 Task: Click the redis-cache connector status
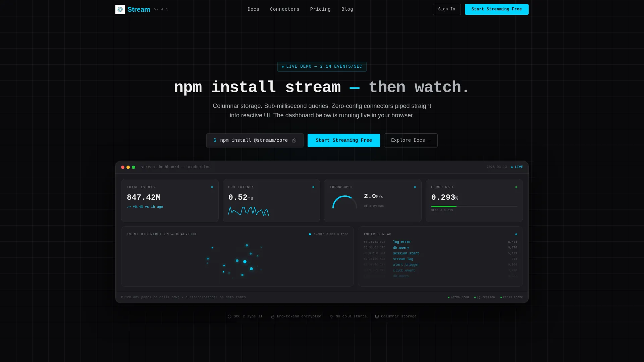(512, 297)
